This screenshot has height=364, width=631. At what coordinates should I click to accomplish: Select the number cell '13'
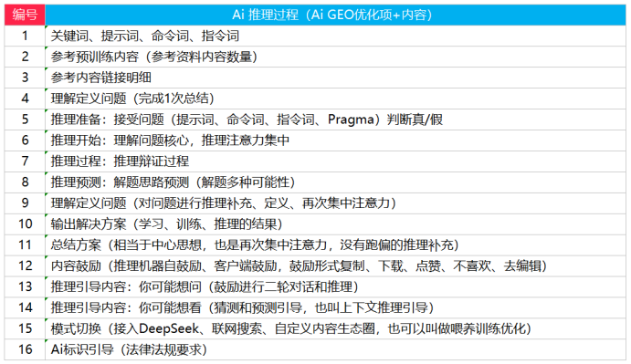coord(25,286)
